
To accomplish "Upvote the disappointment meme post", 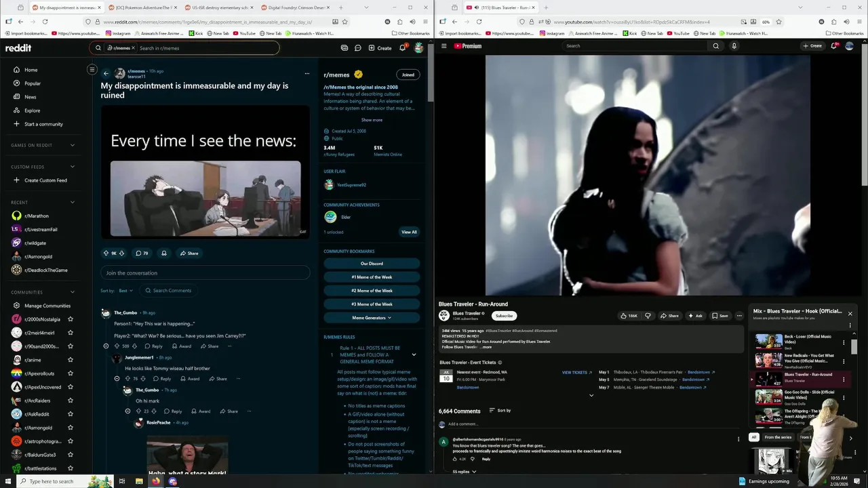I will point(106,253).
